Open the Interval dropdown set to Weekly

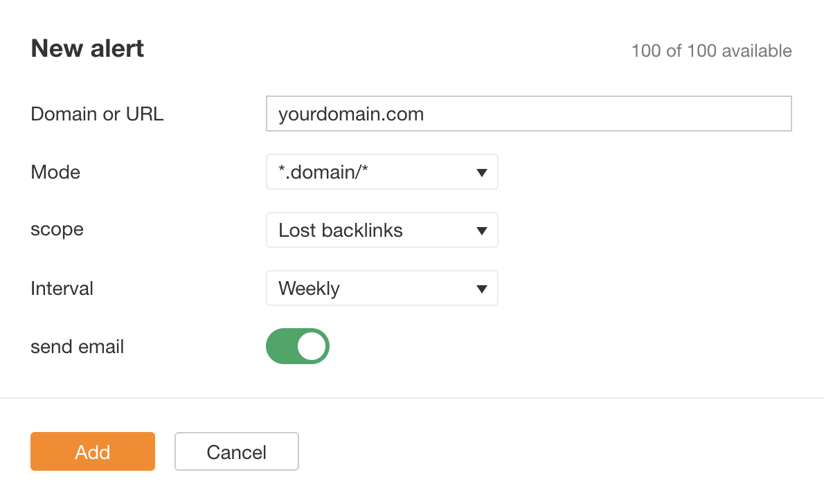382,289
